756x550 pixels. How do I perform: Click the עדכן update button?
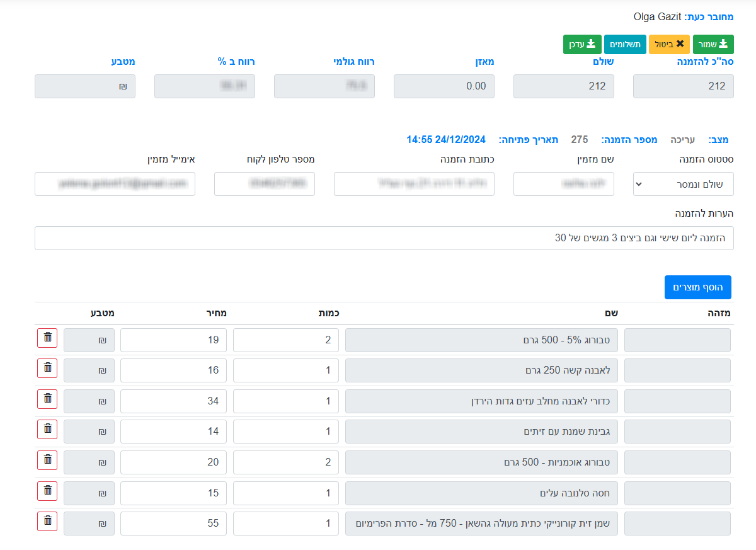(x=582, y=44)
